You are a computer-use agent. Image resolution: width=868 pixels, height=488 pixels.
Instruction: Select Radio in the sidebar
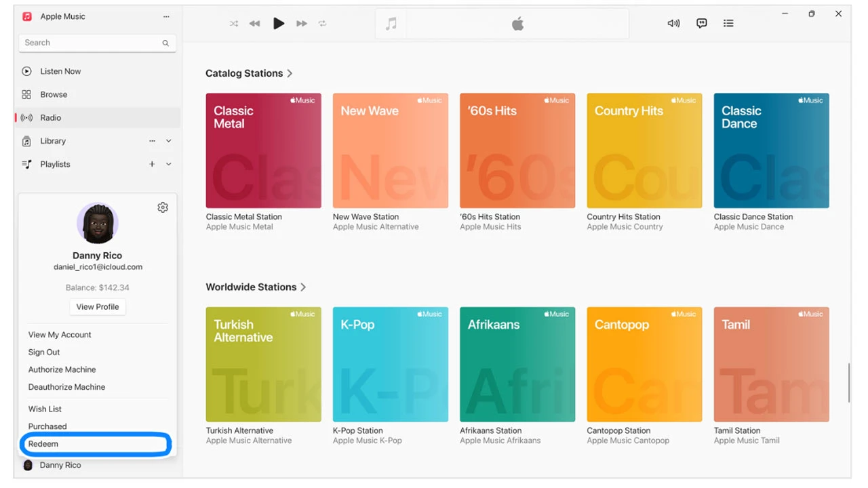coord(98,117)
